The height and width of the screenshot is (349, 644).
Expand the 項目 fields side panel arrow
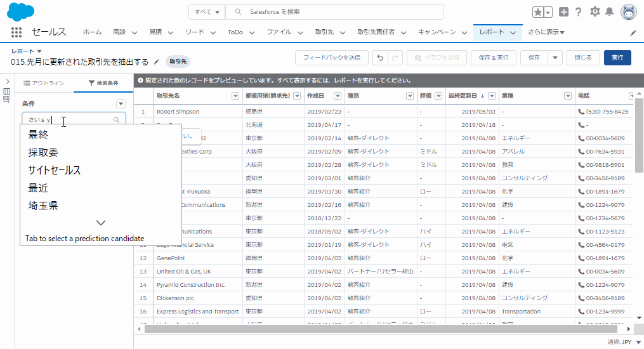8,81
